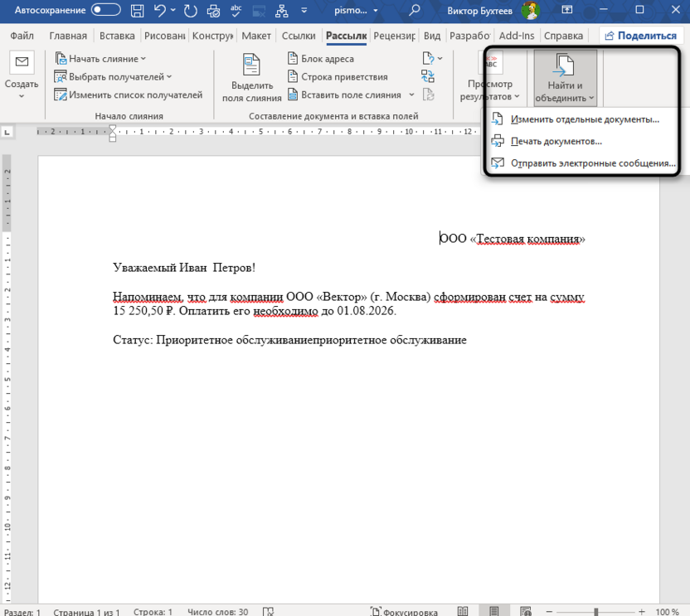Click the Уважаемый Иван Петров! line
This screenshot has width=690, height=616.
pyautogui.click(x=184, y=268)
